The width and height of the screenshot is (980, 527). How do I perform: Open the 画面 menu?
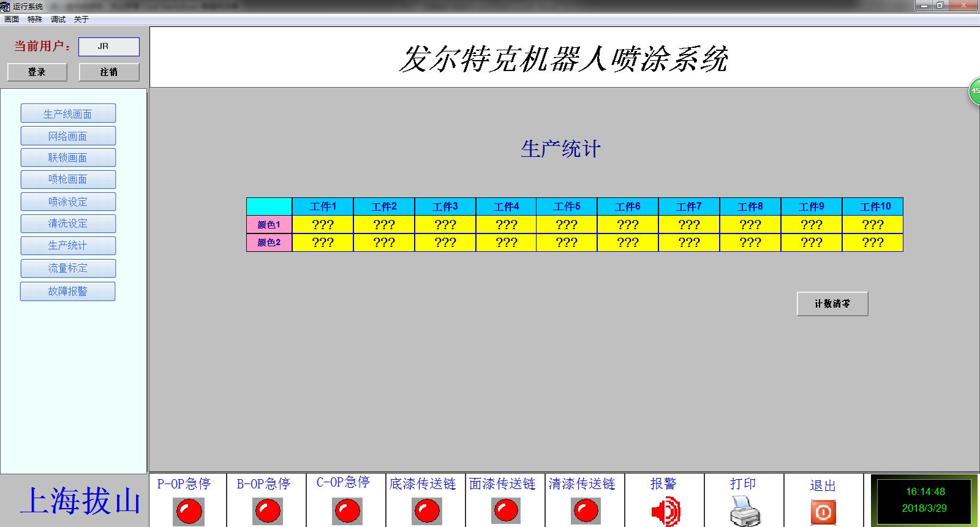[x=12, y=20]
